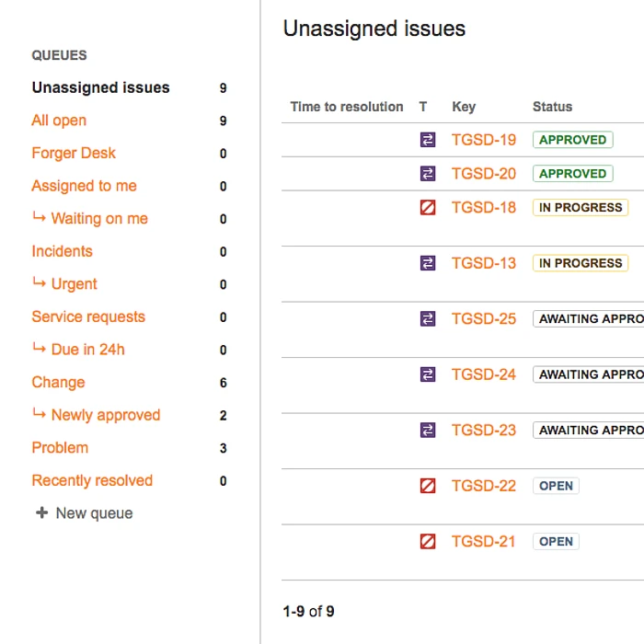Click the problem-type icon beside TGSD-21
The width and height of the screenshot is (644, 644).
click(427, 542)
